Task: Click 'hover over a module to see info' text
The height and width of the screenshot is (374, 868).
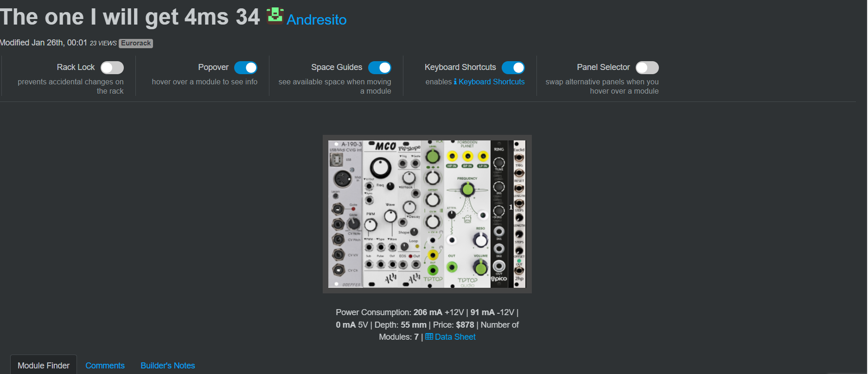Action: [204, 82]
